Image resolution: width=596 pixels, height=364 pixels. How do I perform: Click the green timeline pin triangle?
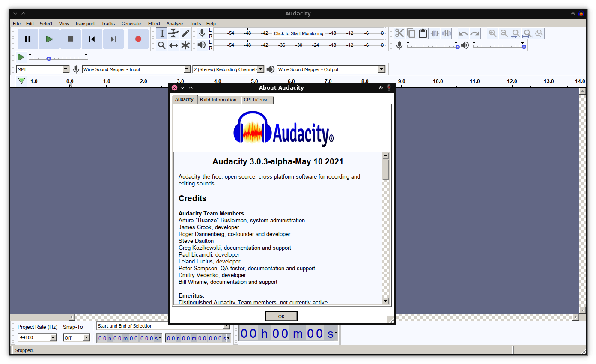(x=22, y=81)
